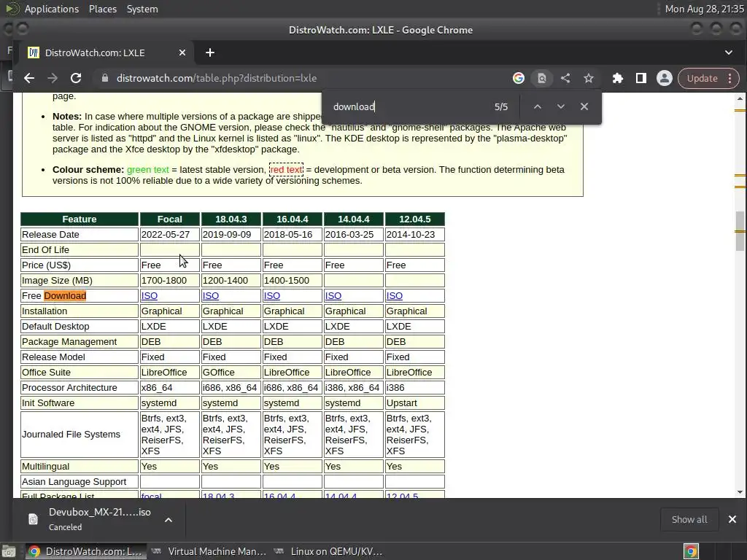Click the address bar URL
This screenshot has width=747, height=560.
point(217,78)
